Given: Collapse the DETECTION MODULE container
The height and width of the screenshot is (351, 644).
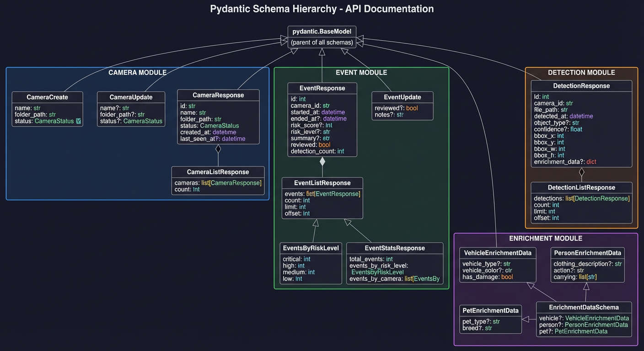Looking at the screenshot, I should (x=581, y=72).
